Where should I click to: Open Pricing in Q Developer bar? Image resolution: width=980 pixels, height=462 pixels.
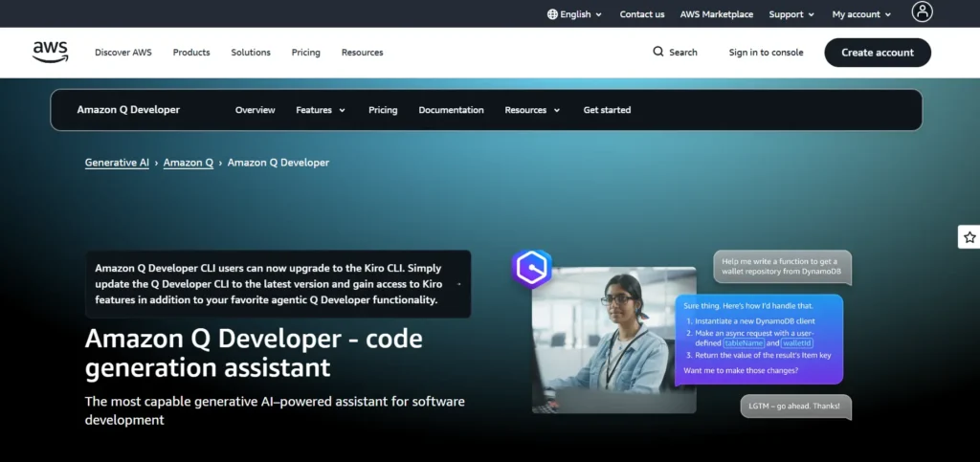pos(383,110)
